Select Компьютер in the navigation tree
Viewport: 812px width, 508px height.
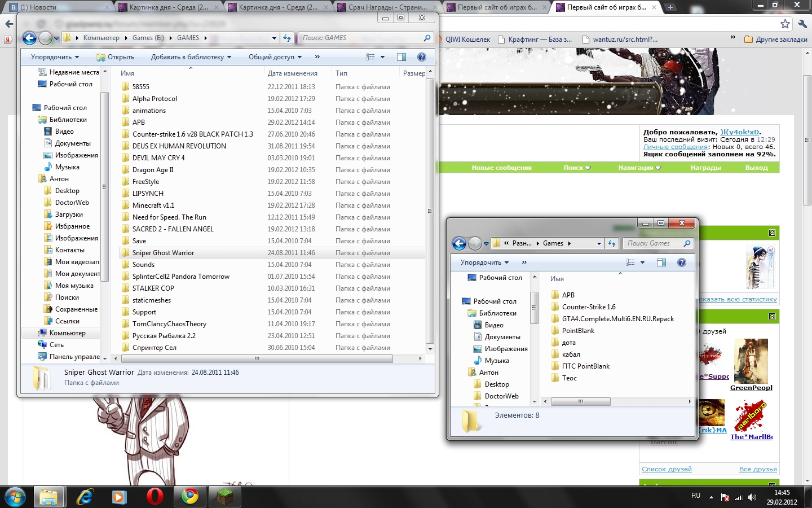click(x=67, y=333)
